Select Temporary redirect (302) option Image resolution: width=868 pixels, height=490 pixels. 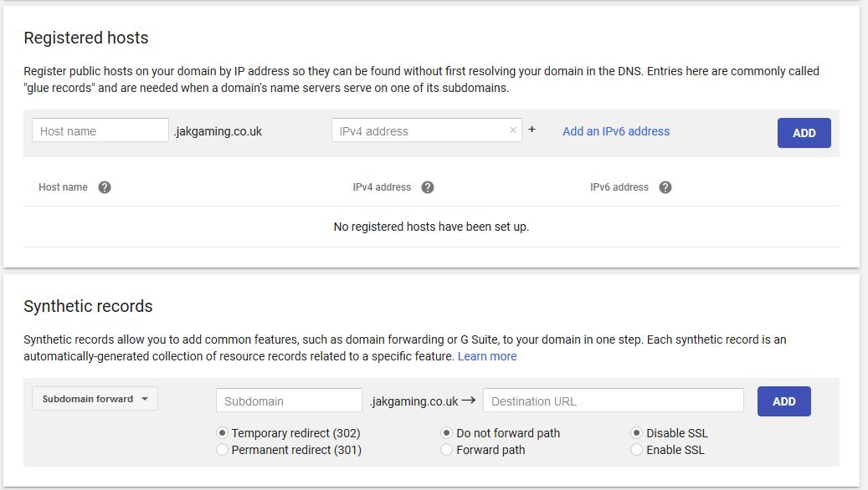[x=222, y=432]
